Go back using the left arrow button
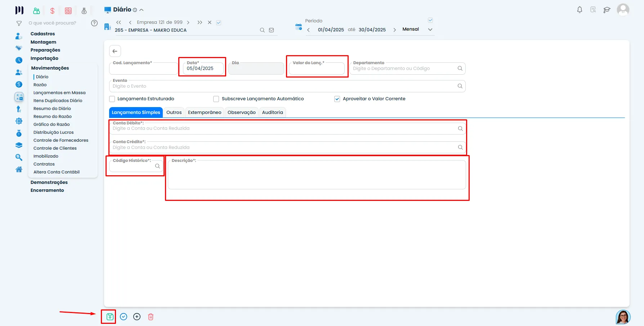Image resolution: width=644 pixels, height=326 pixels. tap(115, 51)
